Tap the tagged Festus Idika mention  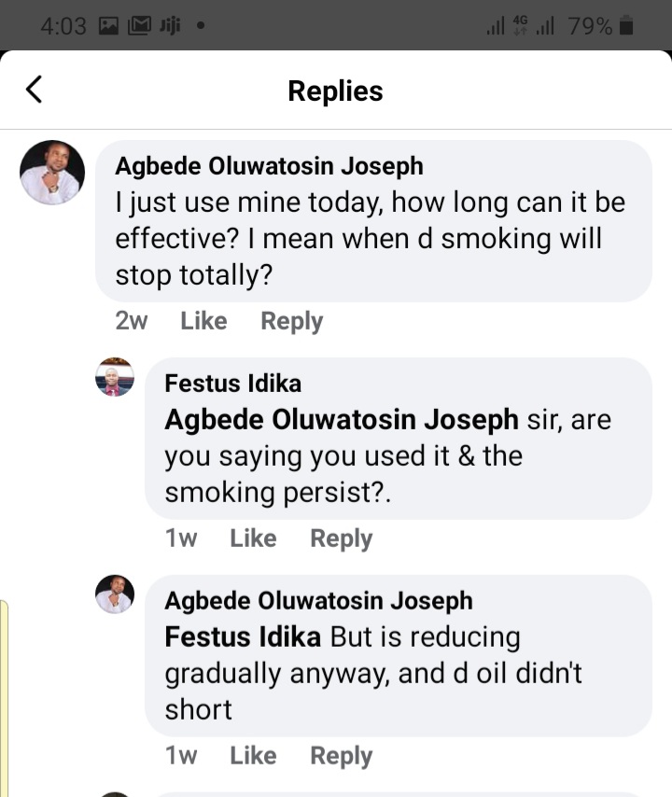coord(243,637)
